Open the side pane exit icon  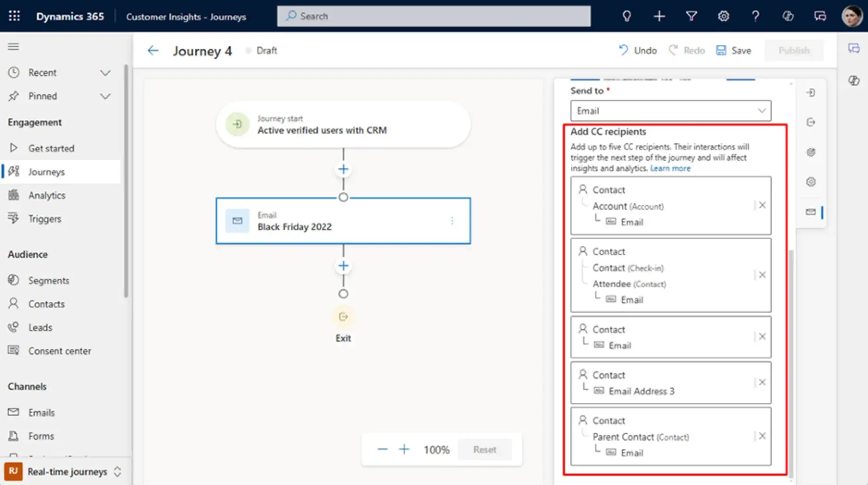click(811, 122)
